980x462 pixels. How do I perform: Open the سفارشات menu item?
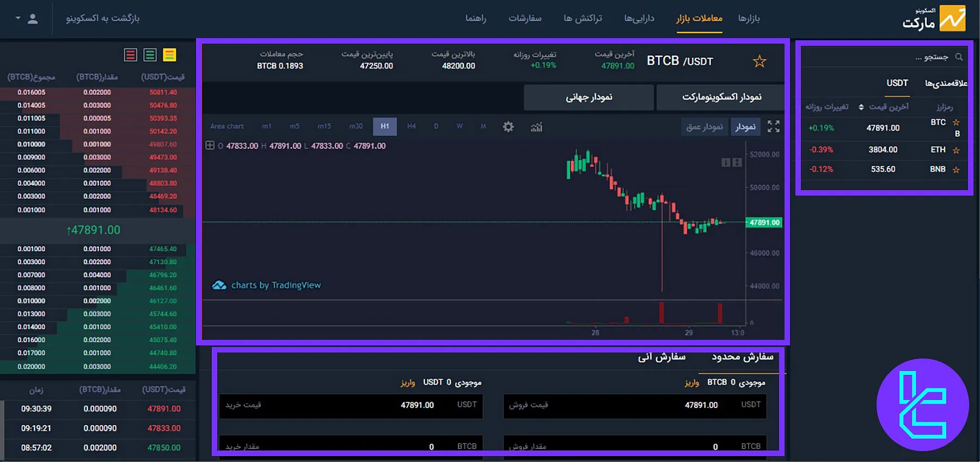525,19
